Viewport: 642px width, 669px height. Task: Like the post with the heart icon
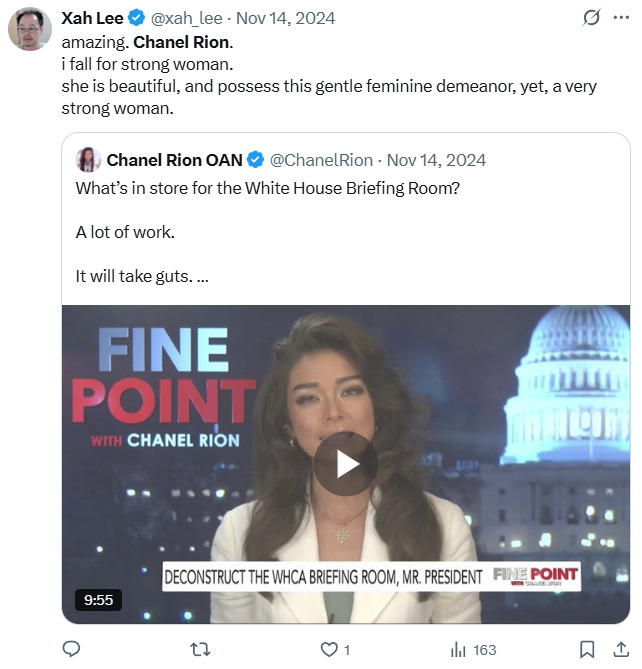tap(329, 649)
